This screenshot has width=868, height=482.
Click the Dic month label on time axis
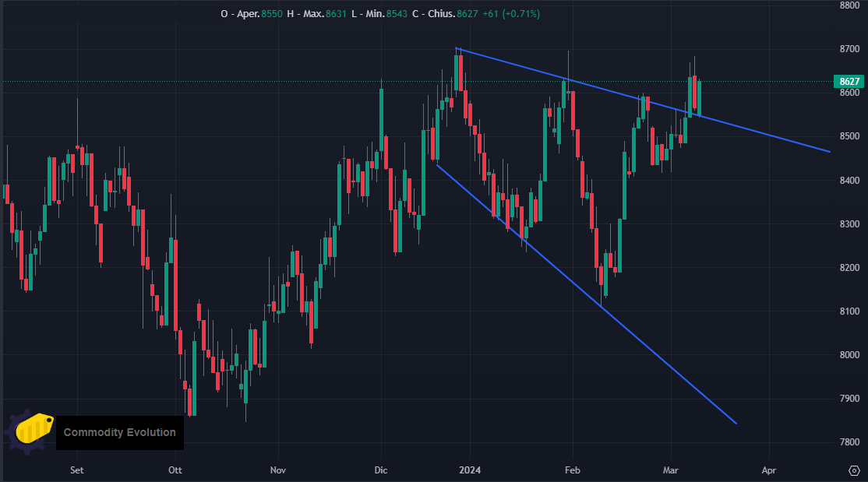[381, 470]
